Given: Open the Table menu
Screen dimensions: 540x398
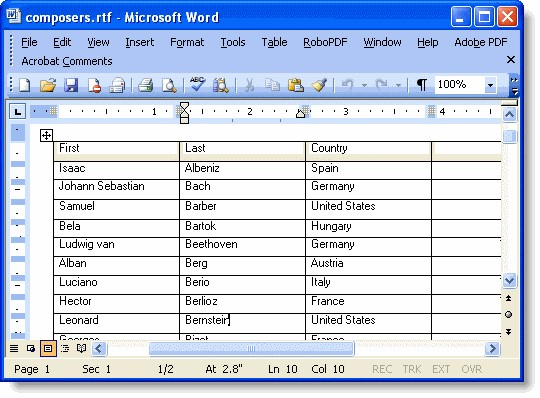Looking at the screenshot, I should click(274, 42).
